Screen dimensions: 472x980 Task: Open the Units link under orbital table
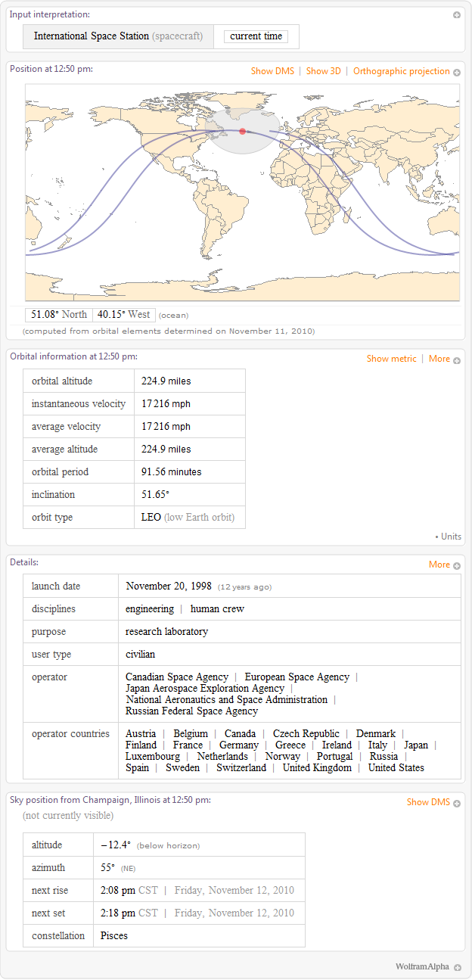pos(451,537)
